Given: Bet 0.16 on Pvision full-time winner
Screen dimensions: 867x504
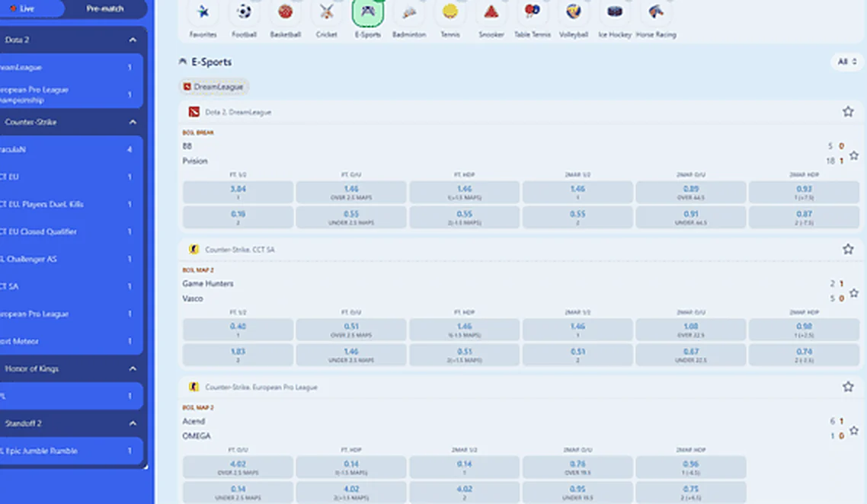Looking at the screenshot, I should pos(238,217).
